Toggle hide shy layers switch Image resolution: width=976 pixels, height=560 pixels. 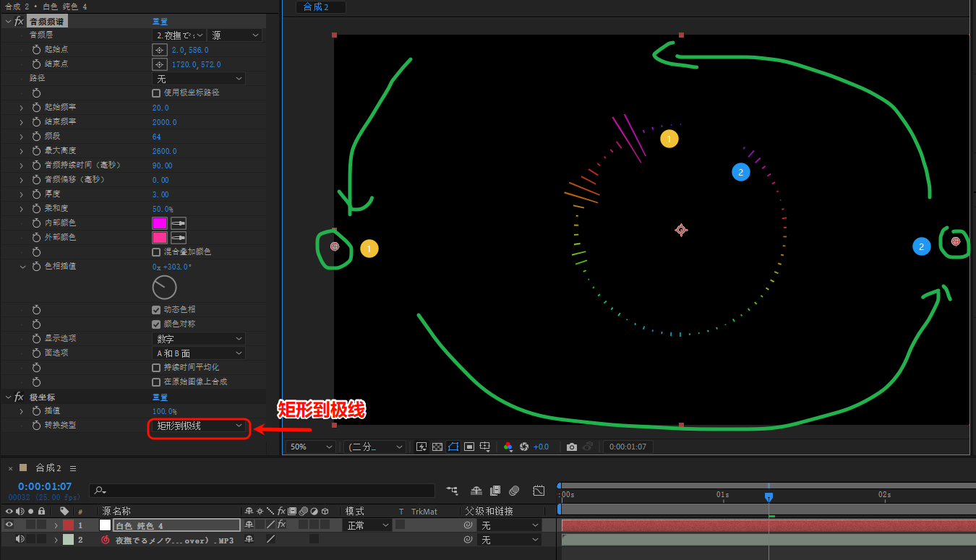pos(476,491)
